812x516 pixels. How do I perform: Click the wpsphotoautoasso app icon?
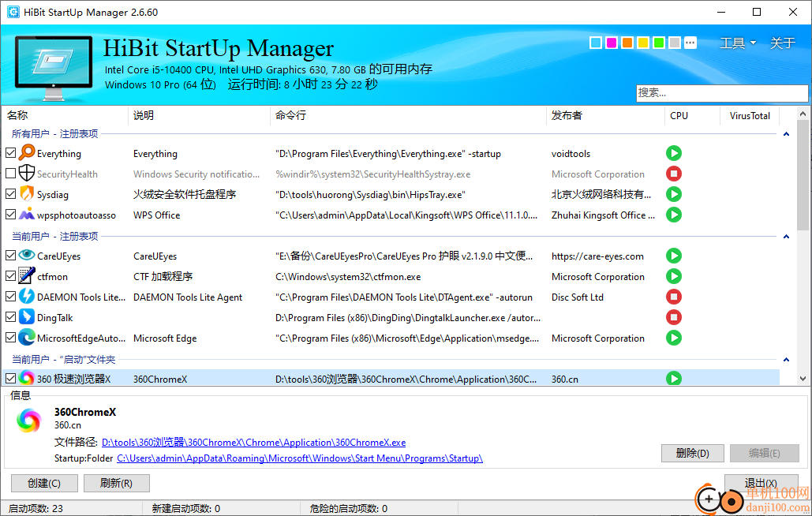coord(26,215)
